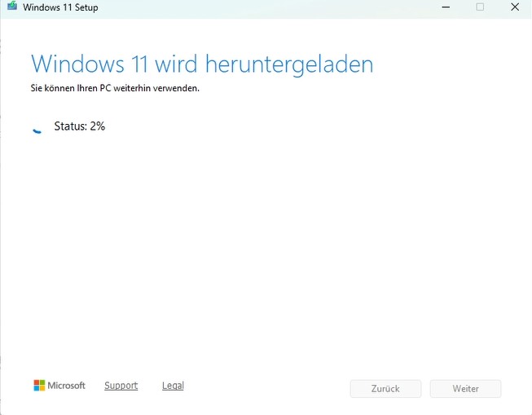Click the heading "Windows 11 wird heruntergeladen"
532x415 pixels.
click(202, 64)
